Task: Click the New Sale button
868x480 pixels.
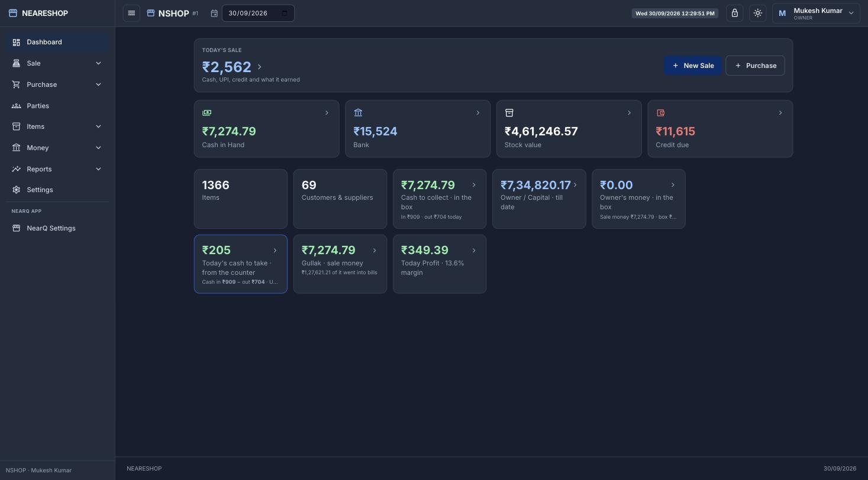Action: click(693, 66)
